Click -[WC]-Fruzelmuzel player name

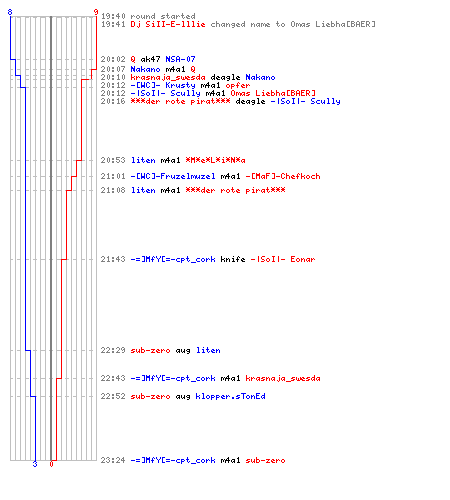[173, 176]
